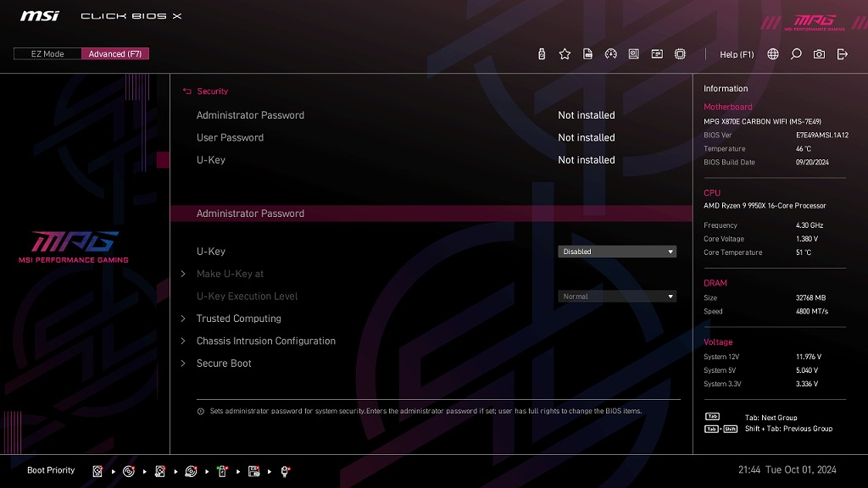Click the System 12V 11.976 V reading
Viewport: 868px width, 488px height.
(808, 357)
